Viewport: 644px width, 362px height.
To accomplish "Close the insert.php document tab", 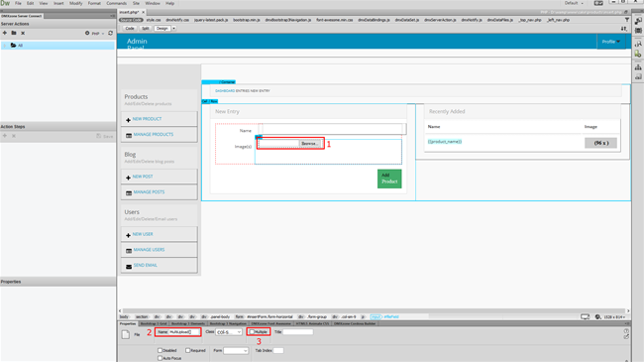I will (x=144, y=12).
